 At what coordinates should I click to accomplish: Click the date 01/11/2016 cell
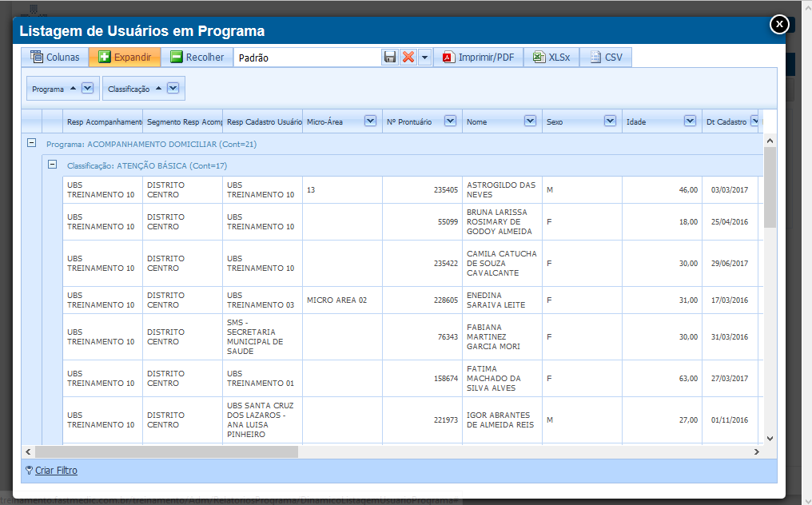tap(730, 420)
